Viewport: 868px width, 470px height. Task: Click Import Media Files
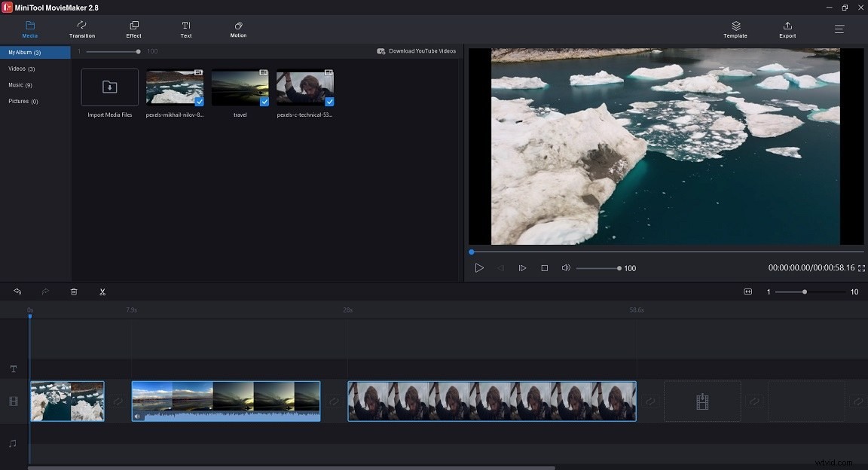click(x=108, y=88)
